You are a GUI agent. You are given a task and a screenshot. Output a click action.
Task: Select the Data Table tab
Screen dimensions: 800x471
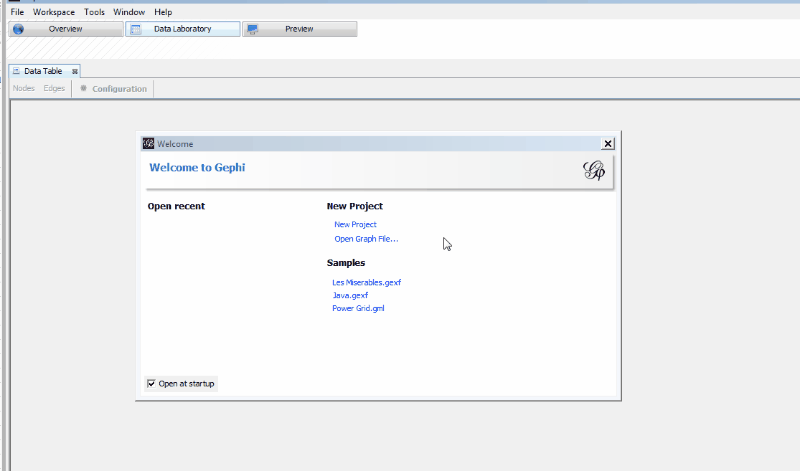(x=43, y=71)
